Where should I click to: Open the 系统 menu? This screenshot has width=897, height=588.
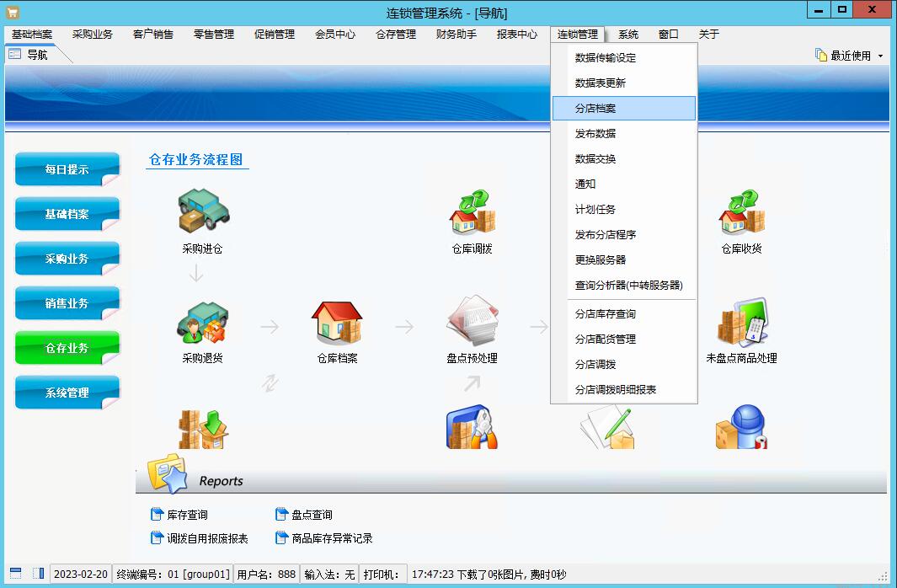point(628,35)
